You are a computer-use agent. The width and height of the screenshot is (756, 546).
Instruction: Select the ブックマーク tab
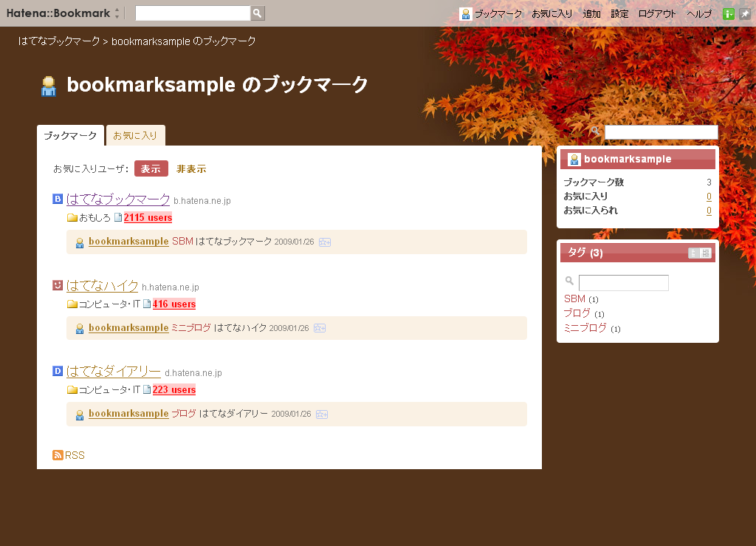[70, 135]
